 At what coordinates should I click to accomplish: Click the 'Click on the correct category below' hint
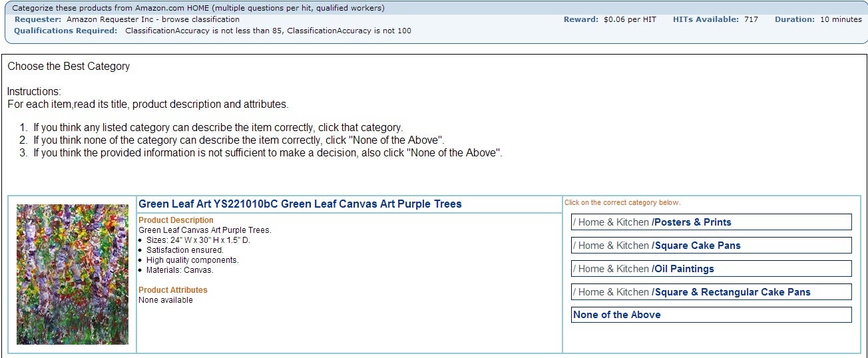[622, 203]
